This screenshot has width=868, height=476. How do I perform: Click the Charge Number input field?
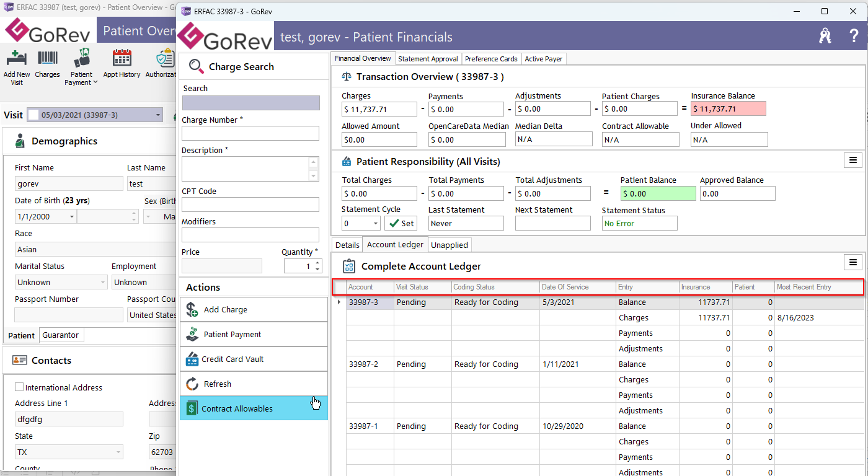click(250, 133)
